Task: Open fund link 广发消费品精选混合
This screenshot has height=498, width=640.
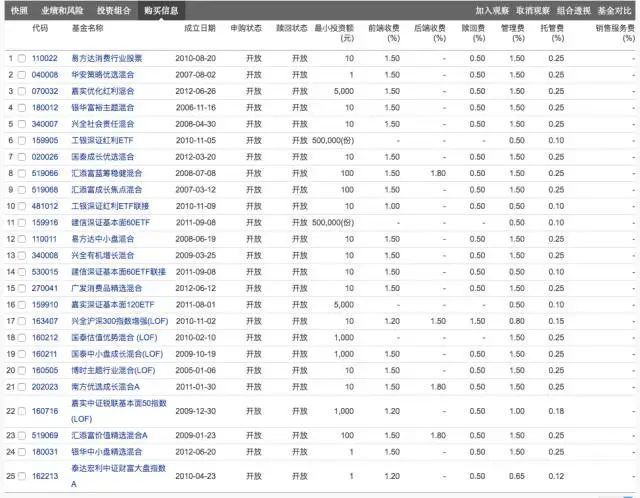Action: (x=107, y=288)
